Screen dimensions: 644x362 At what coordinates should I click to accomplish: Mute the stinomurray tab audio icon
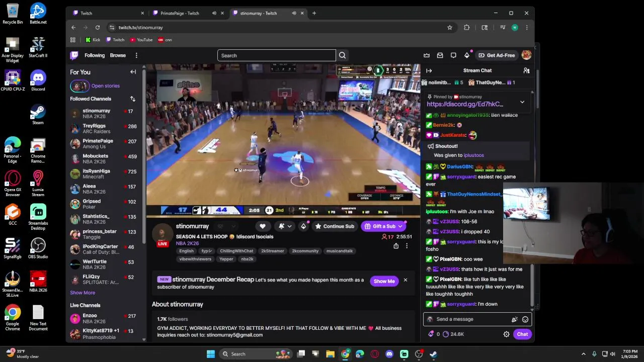(294, 13)
